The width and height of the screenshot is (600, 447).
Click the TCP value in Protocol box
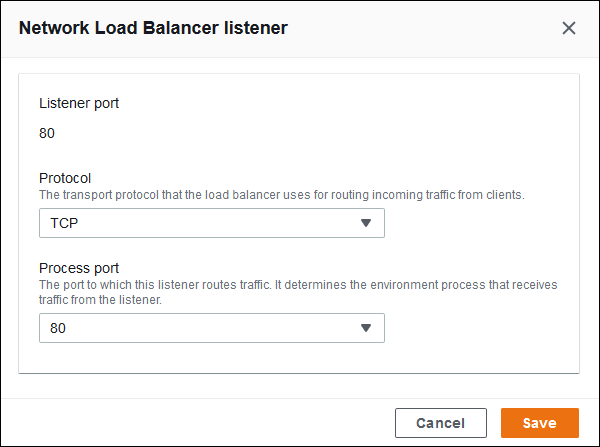64,223
